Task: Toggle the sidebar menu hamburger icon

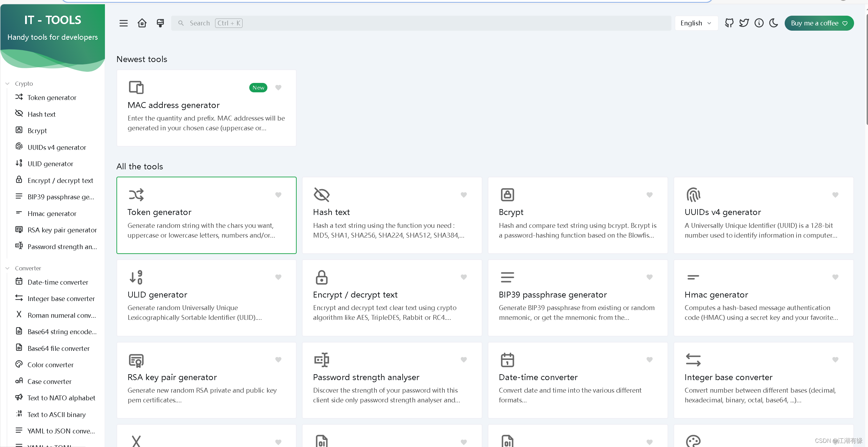Action: tap(123, 23)
